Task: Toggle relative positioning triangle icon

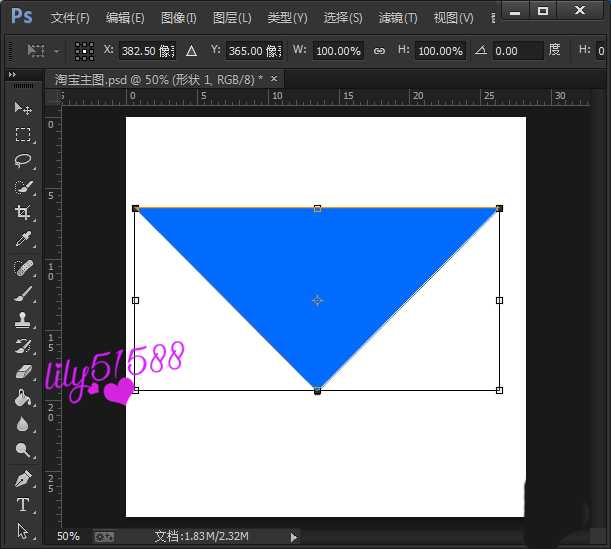Action: tap(191, 50)
